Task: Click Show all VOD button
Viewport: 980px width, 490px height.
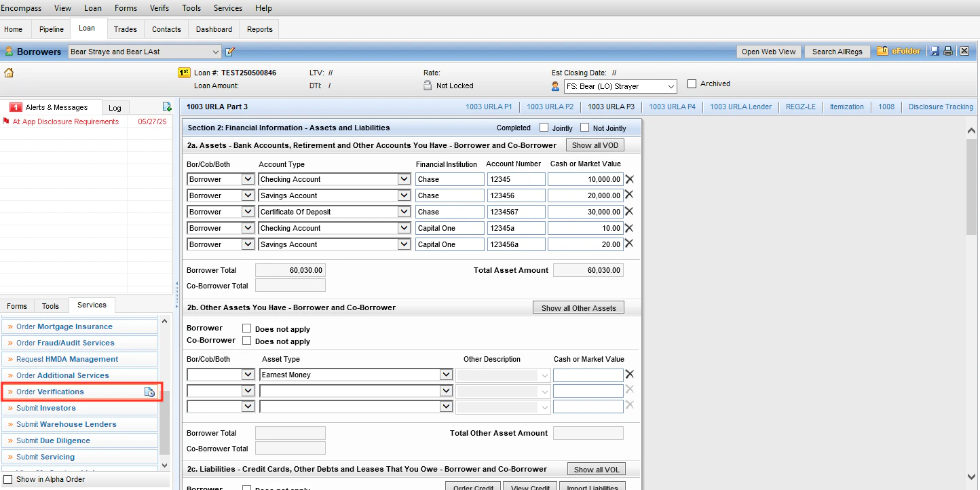Action: 595,145
